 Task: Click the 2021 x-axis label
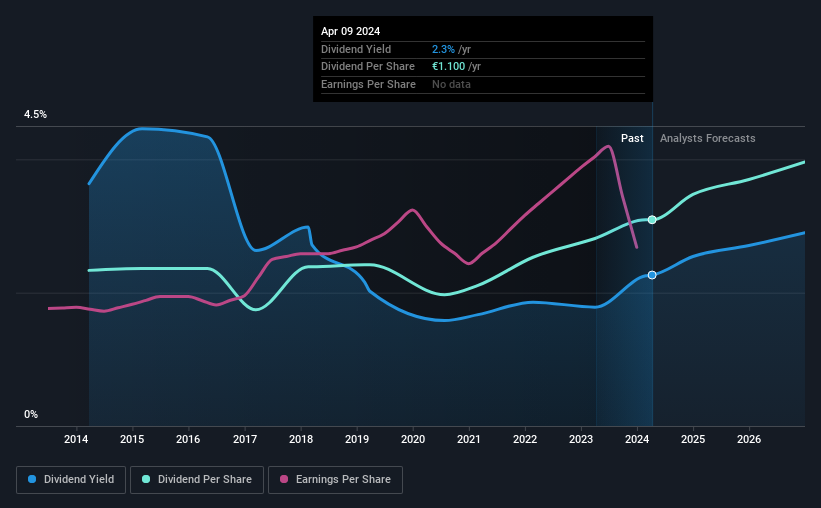(x=469, y=439)
